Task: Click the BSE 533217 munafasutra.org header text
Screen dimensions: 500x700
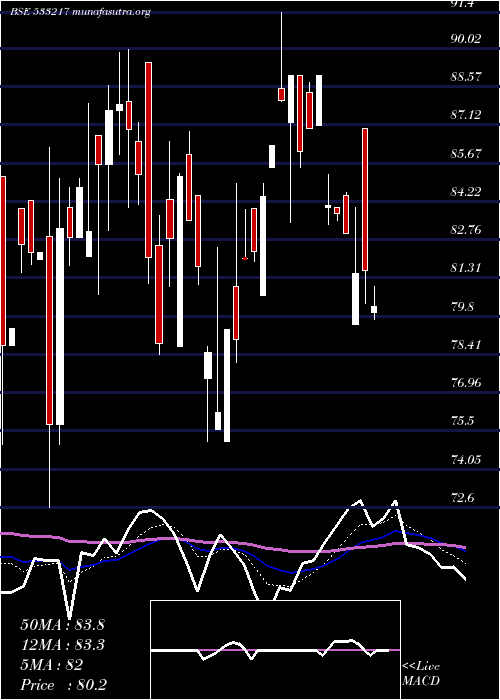Action: click(81, 12)
